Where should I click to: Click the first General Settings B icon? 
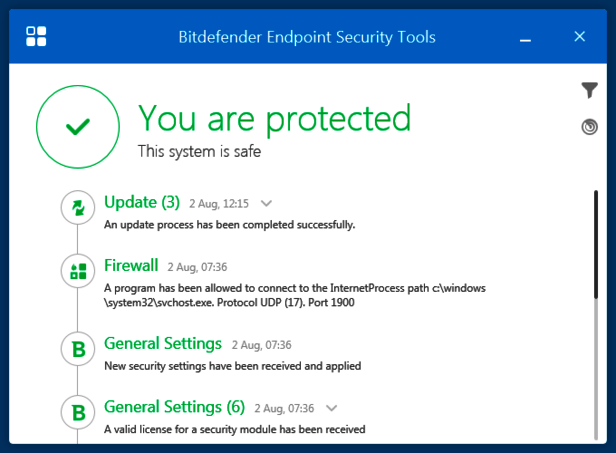coord(77,348)
